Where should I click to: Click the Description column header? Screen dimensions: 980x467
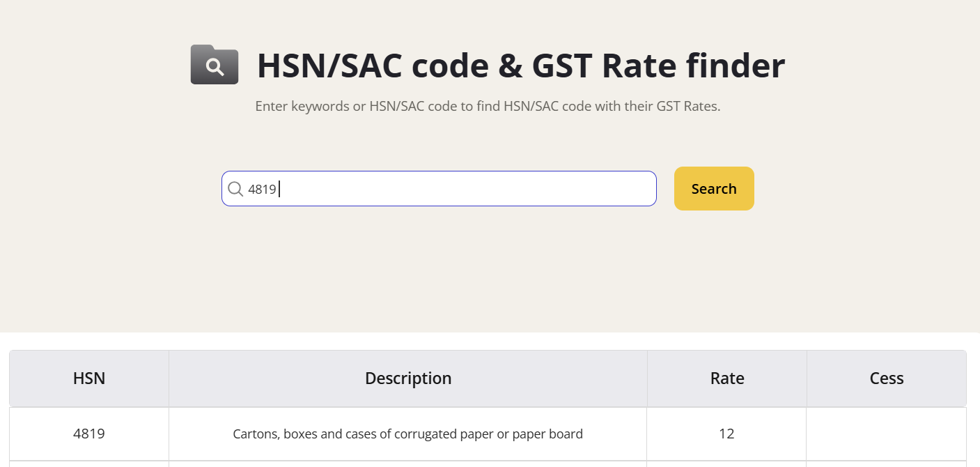pyautogui.click(x=408, y=378)
